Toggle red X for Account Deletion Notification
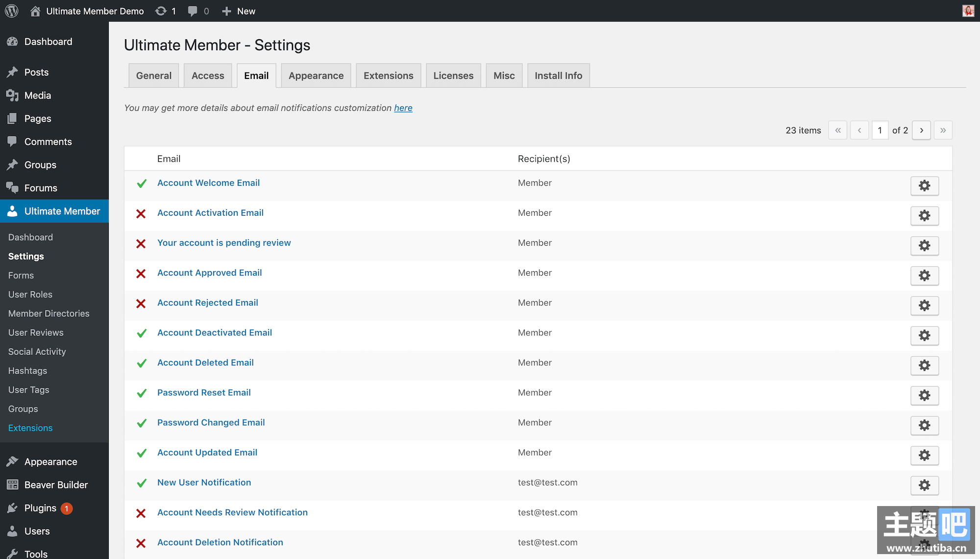This screenshot has width=980, height=559. click(141, 543)
